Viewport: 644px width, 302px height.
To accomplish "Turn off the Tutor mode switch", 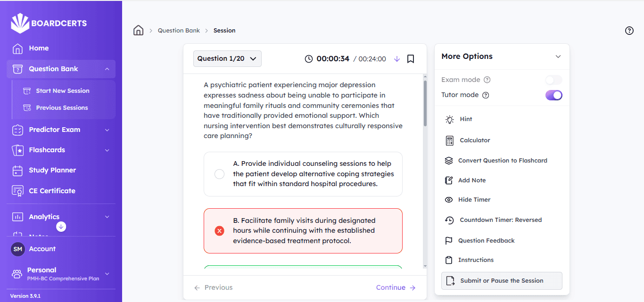I will [553, 95].
